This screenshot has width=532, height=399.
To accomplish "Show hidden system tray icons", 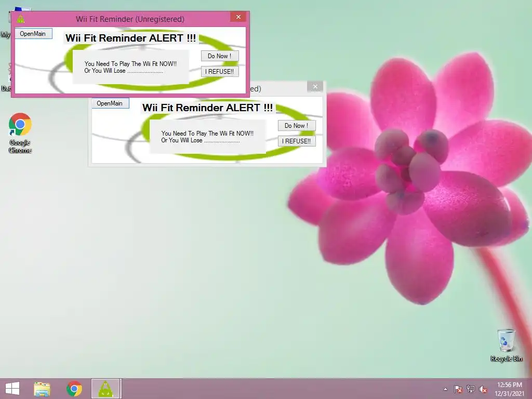I will point(445,389).
